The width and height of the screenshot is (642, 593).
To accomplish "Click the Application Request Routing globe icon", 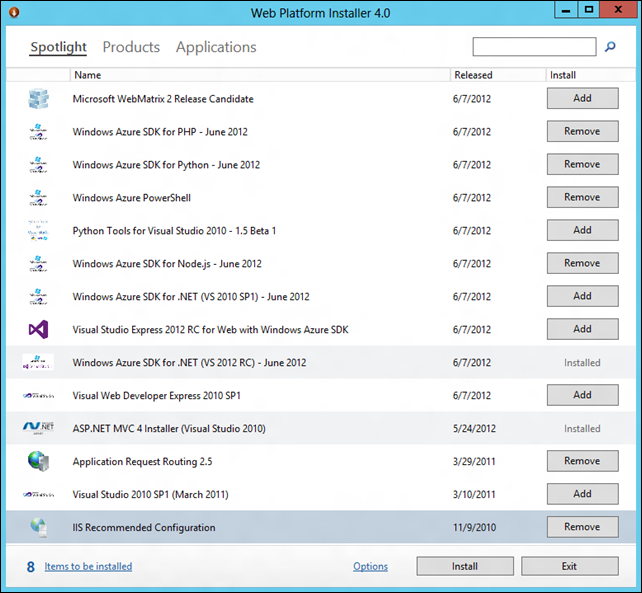I will [x=38, y=461].
